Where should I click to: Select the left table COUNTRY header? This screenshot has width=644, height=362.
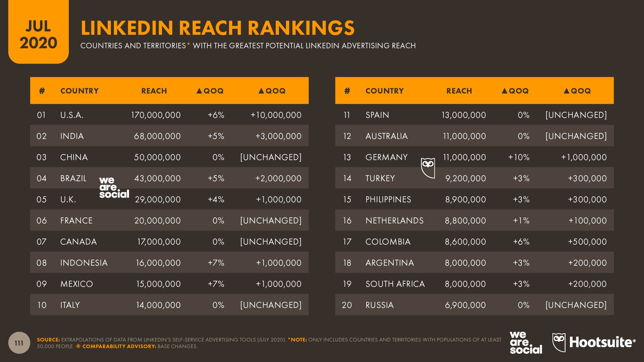pyautogui.click(x=79, y=91)
